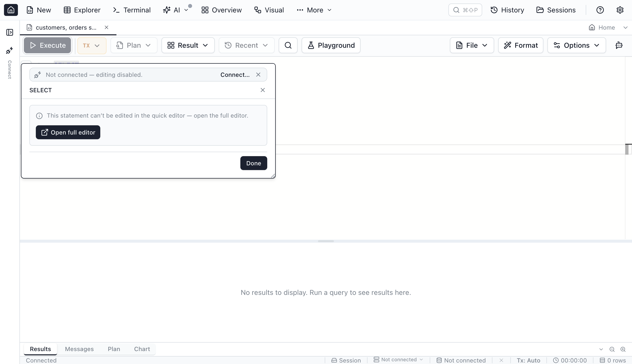The image size is (632, 364).
Task: Click the command search box
Action: (x=465, y=10)
